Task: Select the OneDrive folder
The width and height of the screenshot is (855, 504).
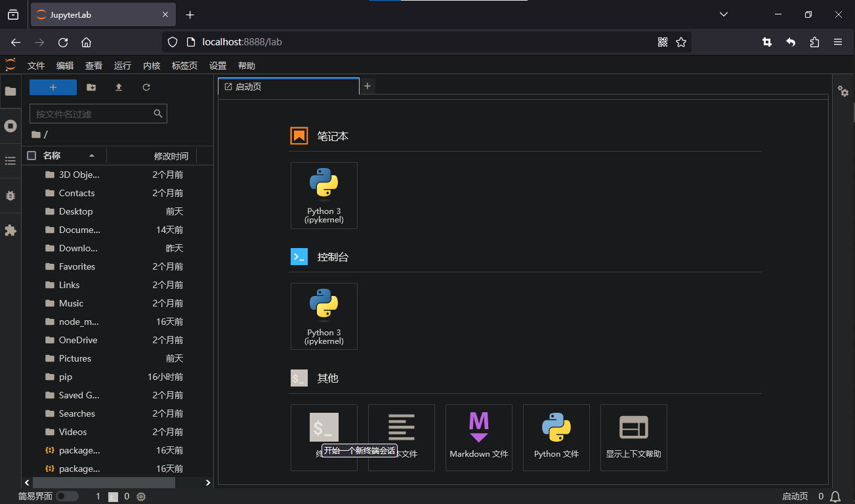Action: [x=117, y=340]
